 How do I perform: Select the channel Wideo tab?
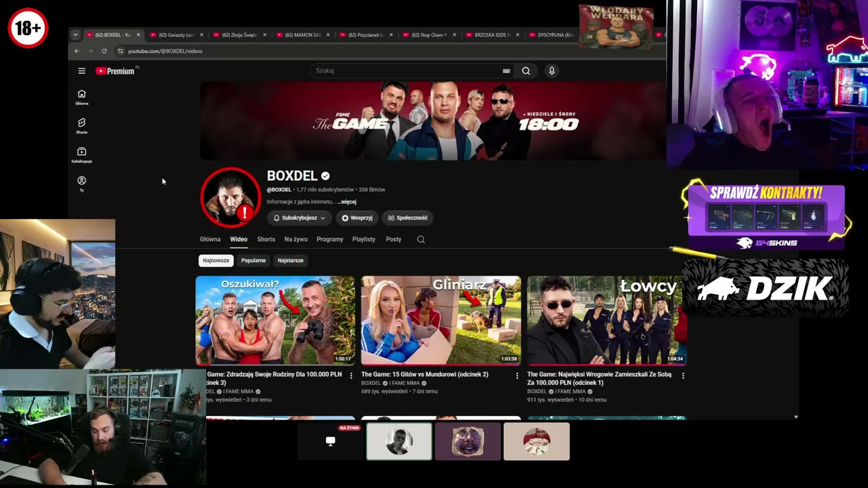239,239
